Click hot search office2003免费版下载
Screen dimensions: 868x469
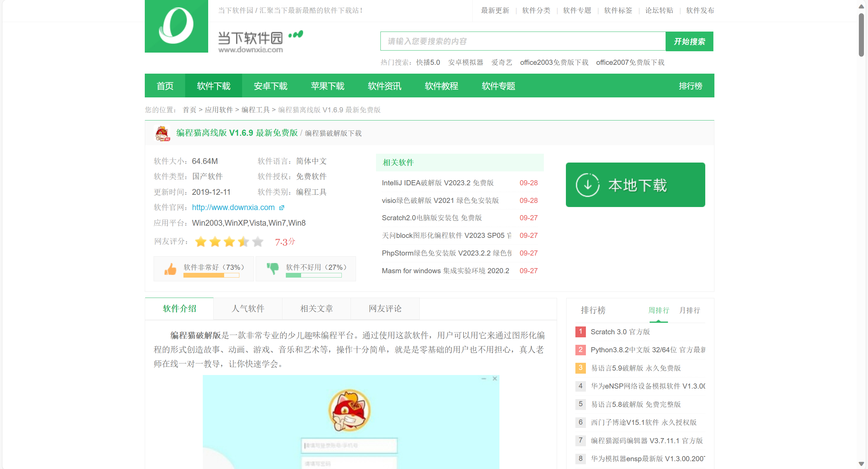point(554,62)
